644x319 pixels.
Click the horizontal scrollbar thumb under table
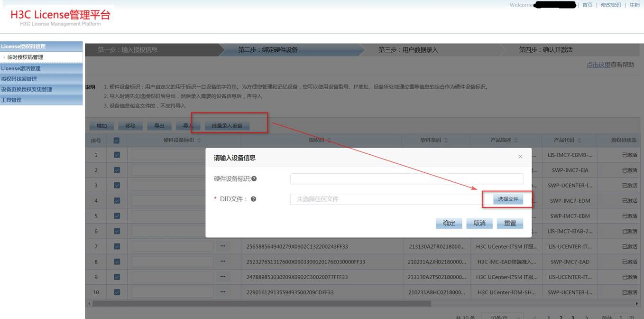(x=261, y=303)
